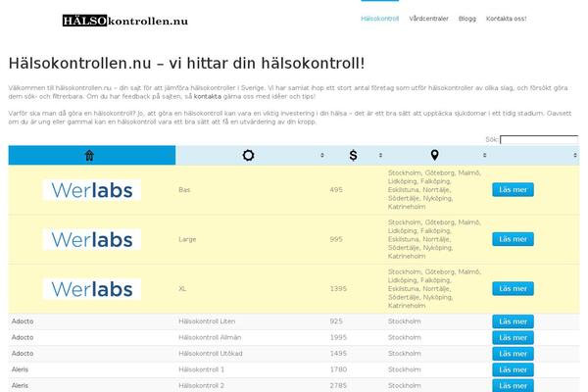Click the price value 495
Screen dimensions: 588x392
pyautogui.click(x=336, y=190)
